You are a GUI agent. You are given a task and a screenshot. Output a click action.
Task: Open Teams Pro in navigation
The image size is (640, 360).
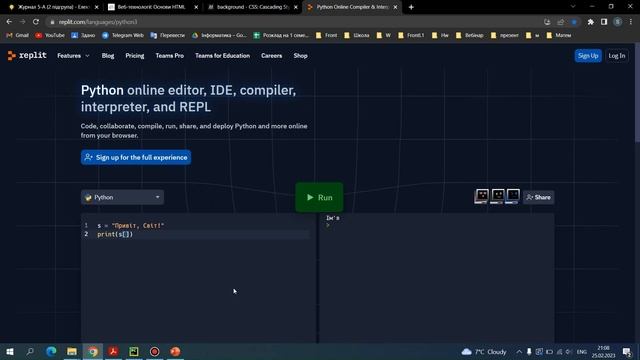point(169,56)
